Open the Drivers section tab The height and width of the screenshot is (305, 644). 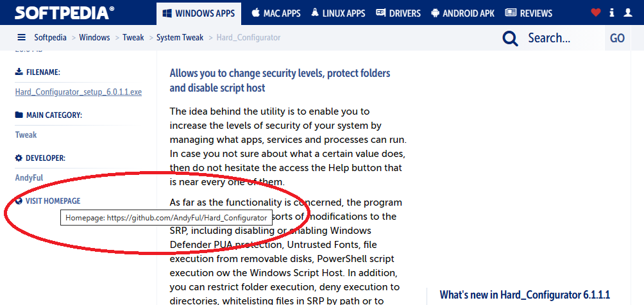398,13
